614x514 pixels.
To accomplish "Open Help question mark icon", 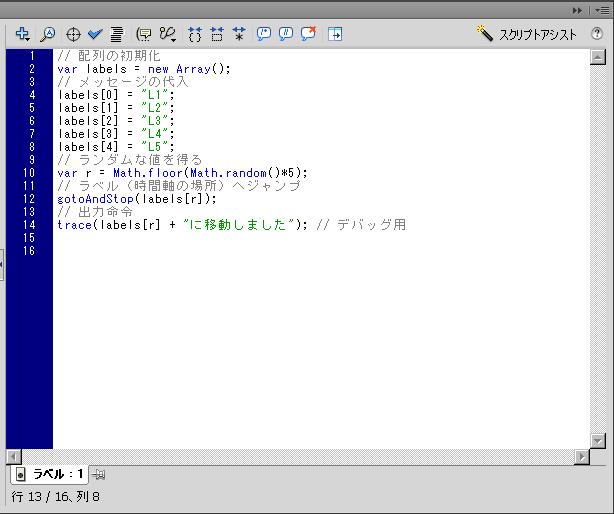I will (x=597, y=34).
